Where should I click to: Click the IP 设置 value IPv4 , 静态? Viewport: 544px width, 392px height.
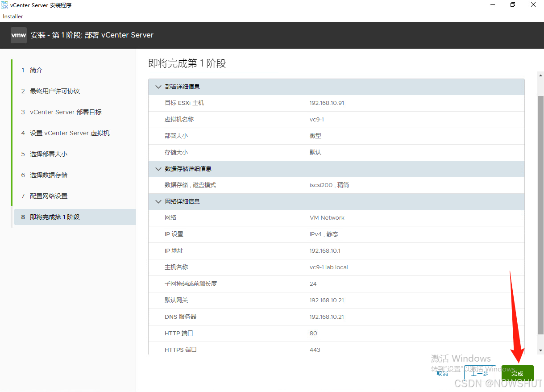(x=324, y=234)
